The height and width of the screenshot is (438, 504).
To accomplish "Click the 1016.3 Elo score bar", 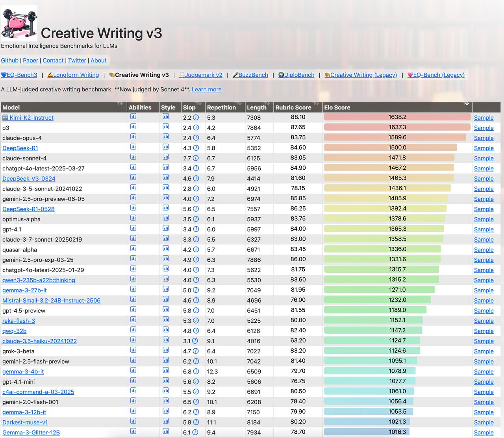I will click(x=367, y=432).
